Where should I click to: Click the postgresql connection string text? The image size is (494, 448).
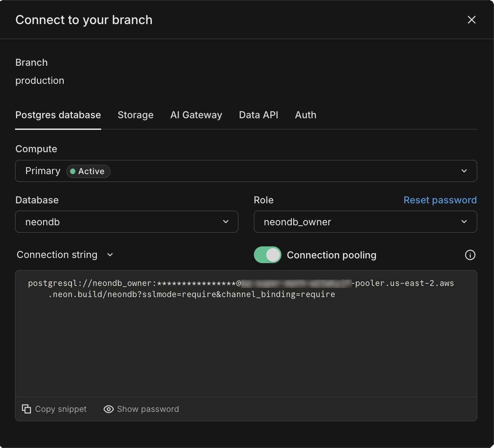pyautogui.click(x=241, y=288)
